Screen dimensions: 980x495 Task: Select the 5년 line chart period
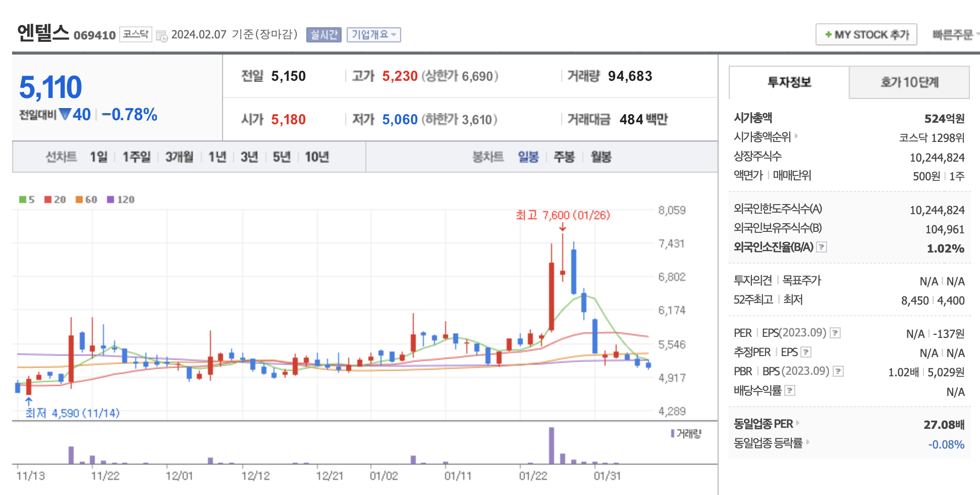click(x=282, y=157)
